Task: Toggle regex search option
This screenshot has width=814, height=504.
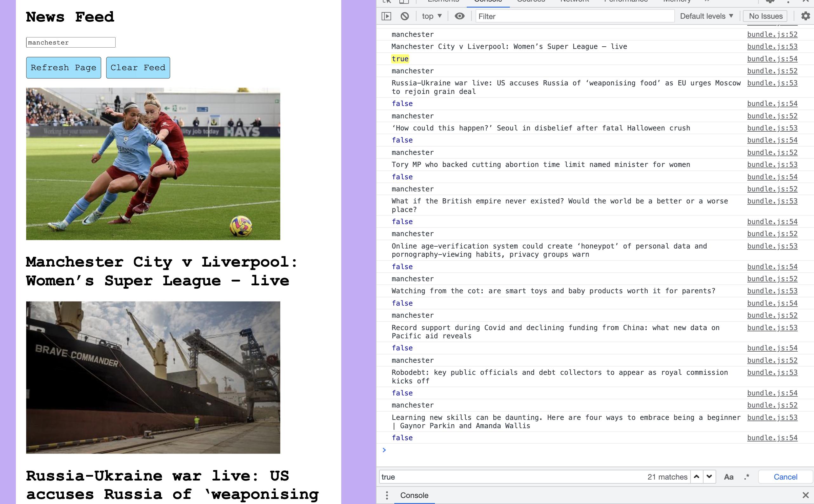Action: pos(747,477)
